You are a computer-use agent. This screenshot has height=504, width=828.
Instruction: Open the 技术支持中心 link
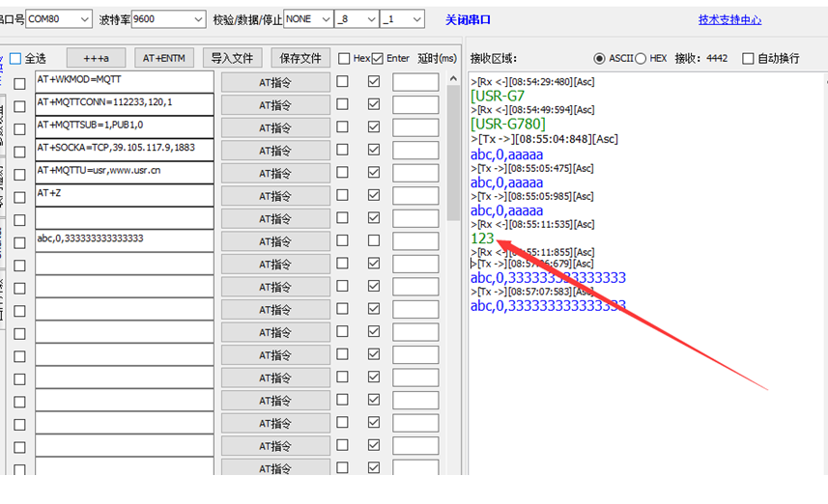tap(728, 19)
